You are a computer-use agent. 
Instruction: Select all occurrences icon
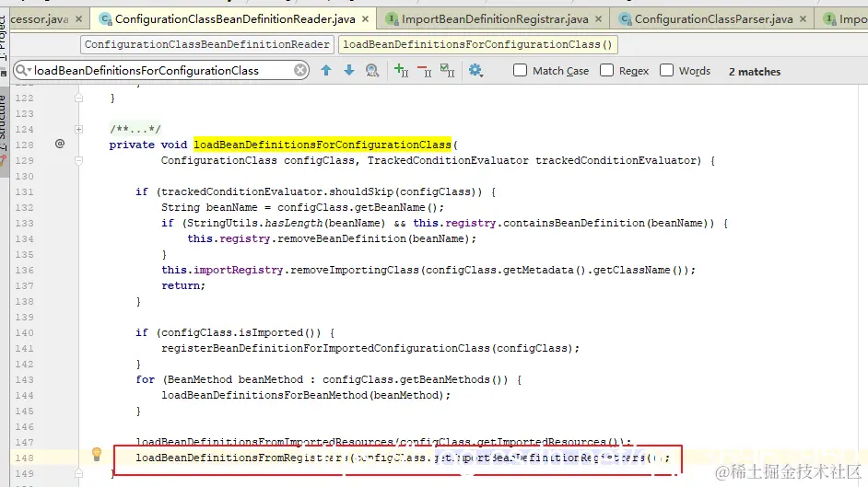pyautogui.click(x=447, y=71)
